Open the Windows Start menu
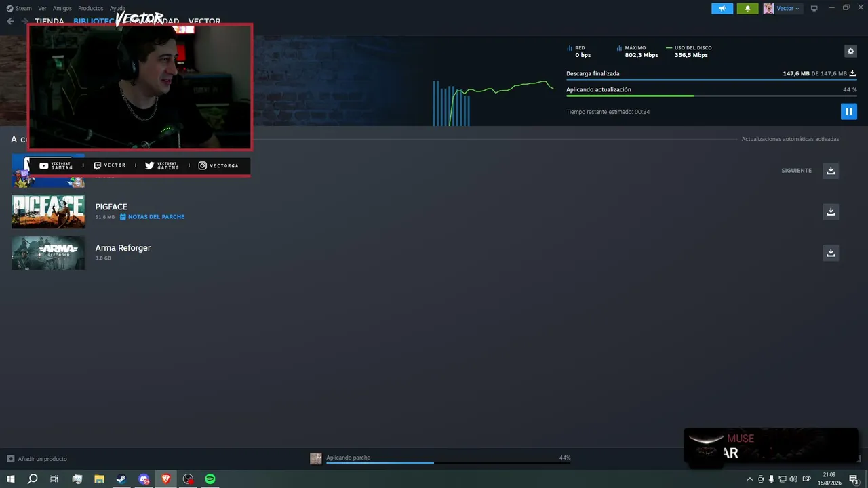This screenshot has height=488, width=868. tap(11, 479)
